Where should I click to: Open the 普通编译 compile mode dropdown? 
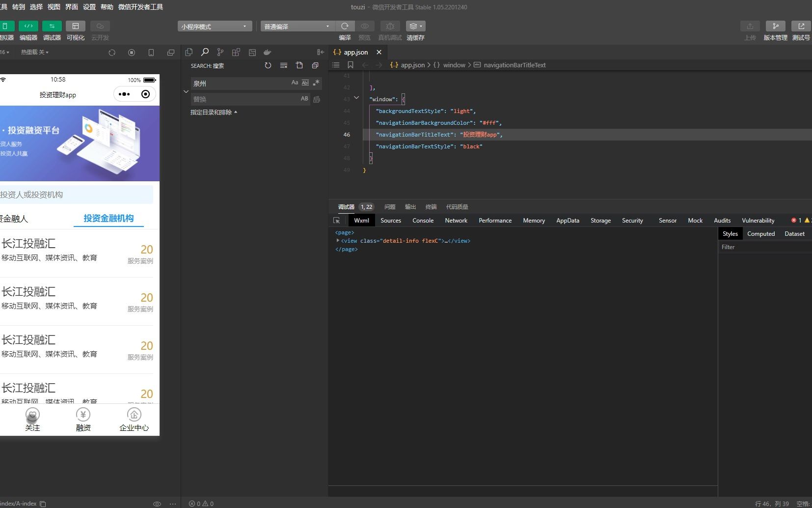click(x=298, y=27)
